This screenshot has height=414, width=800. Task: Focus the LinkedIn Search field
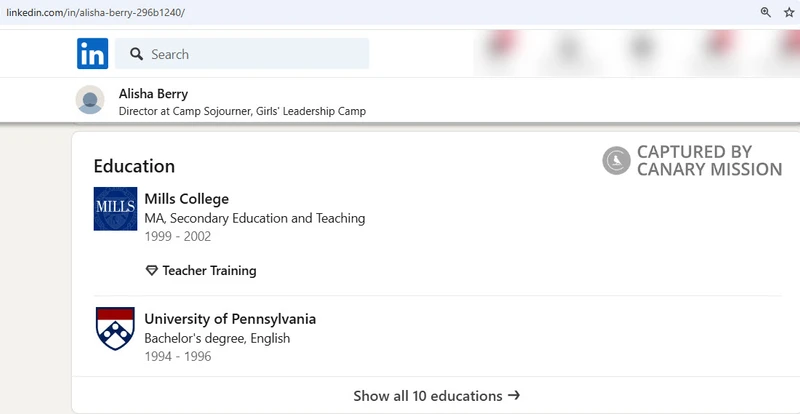(242, 54)
